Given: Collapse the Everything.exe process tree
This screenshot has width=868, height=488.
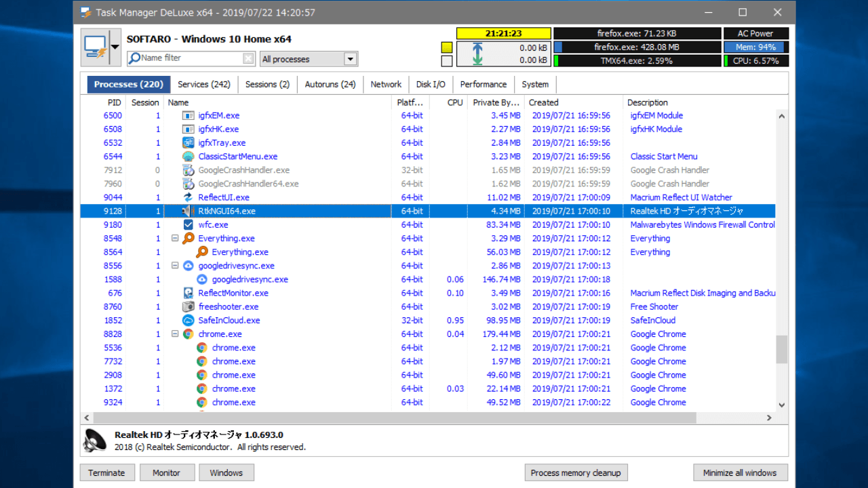Looking at the screenshot, I should click(175, 239).
